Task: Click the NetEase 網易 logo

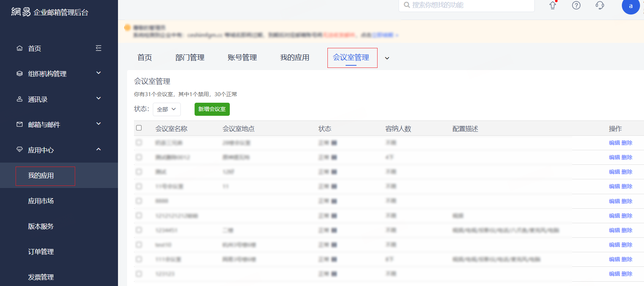Action: [21, 12]
